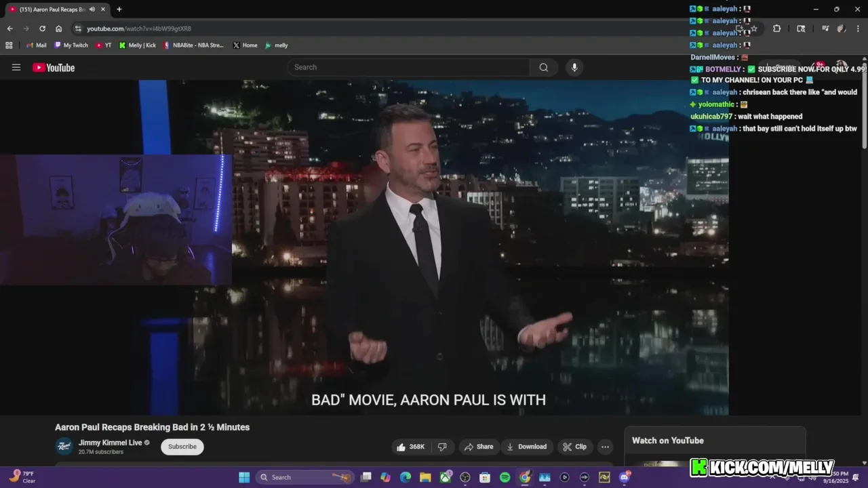The image size is (868, 488).
Task: Share the video
Action: [478, 447]
